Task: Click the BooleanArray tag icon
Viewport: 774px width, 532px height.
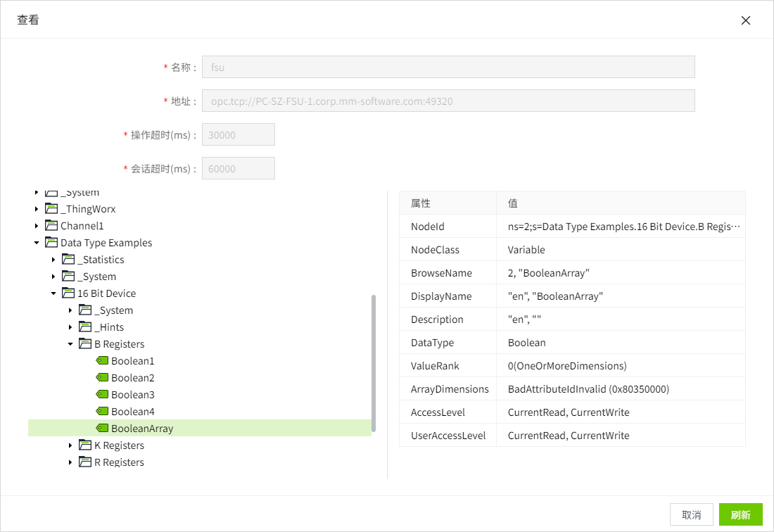Action: [x=102, y=429]
